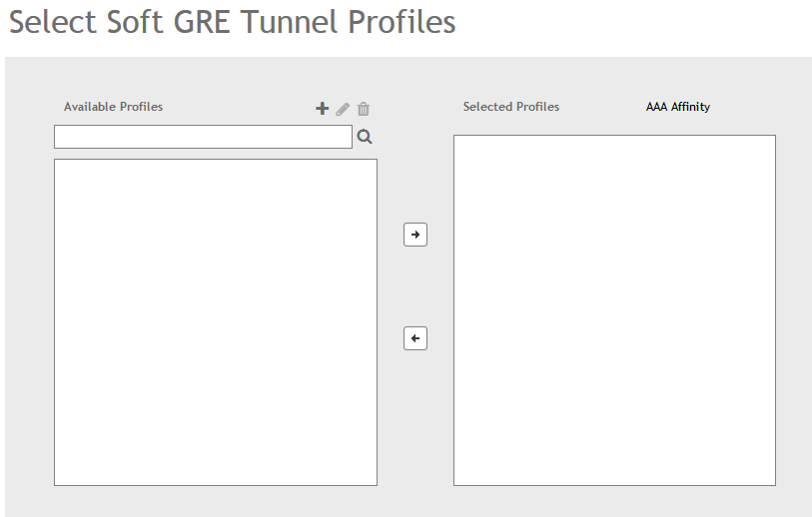Place cursor in profile search text box
812x517 pixels.
pos(203,137)
